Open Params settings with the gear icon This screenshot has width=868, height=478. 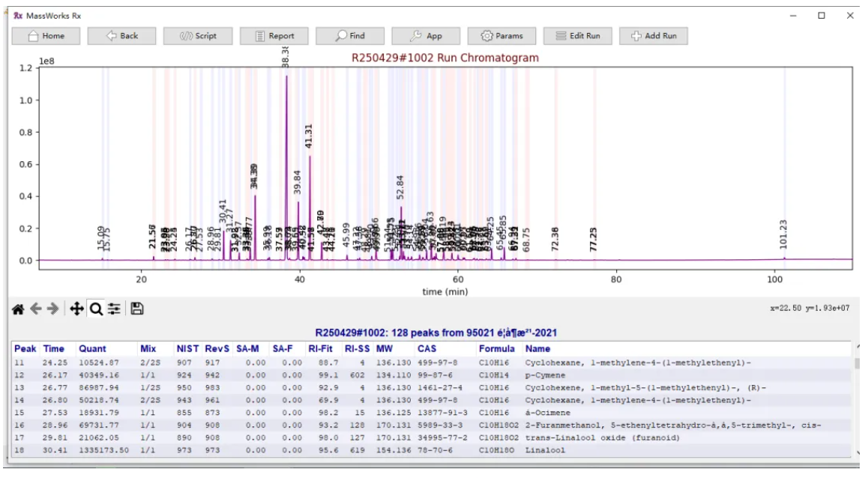[x=501, y=36]
